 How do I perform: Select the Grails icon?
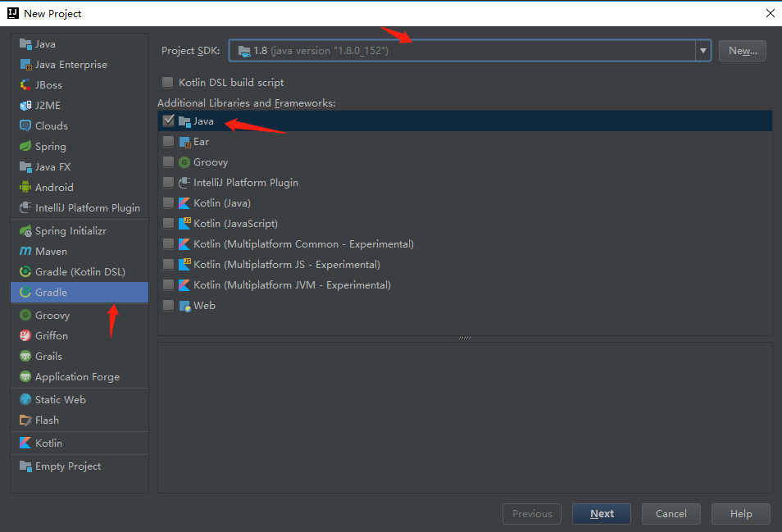point(25,356)
